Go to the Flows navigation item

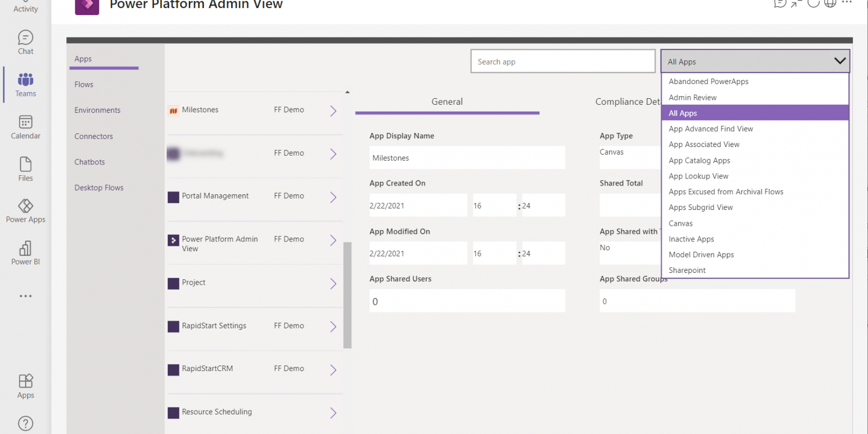pos(84,84)
